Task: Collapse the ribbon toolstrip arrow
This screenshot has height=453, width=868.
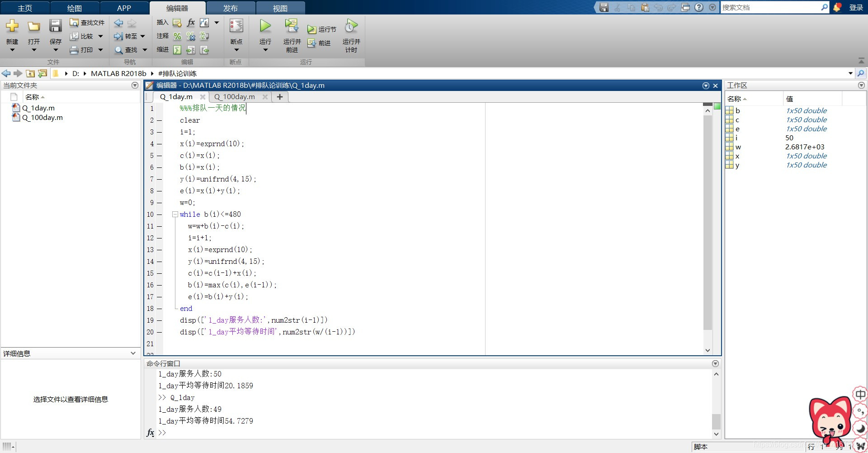Action: point(861,61)
